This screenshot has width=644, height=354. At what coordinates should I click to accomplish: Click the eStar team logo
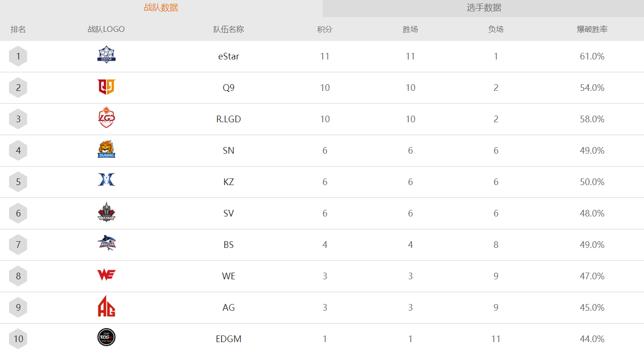point(106,55)
